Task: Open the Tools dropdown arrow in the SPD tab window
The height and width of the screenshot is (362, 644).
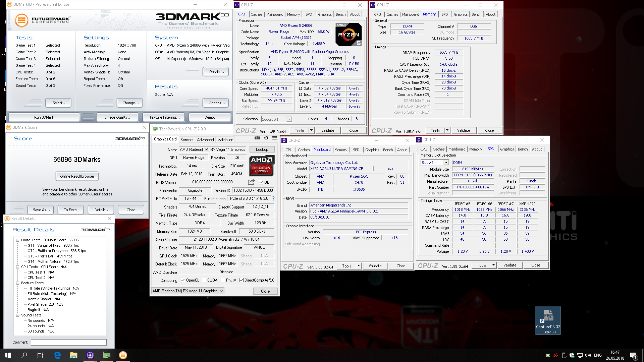Action: click(493, 265)
